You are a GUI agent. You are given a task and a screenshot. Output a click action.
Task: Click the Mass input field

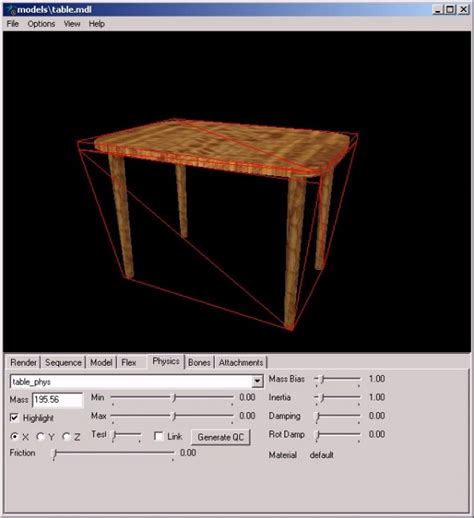click(x=57, y=399)
